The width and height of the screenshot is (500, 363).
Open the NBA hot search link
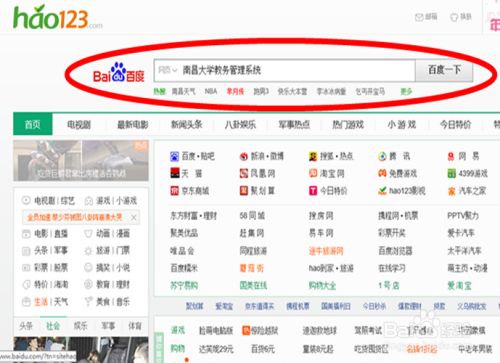pos(211,91)
